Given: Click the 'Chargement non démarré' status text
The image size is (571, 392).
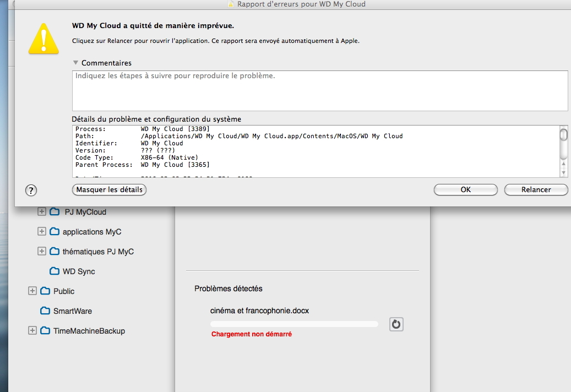Looking at the screenshot, I should coord(252,334).
